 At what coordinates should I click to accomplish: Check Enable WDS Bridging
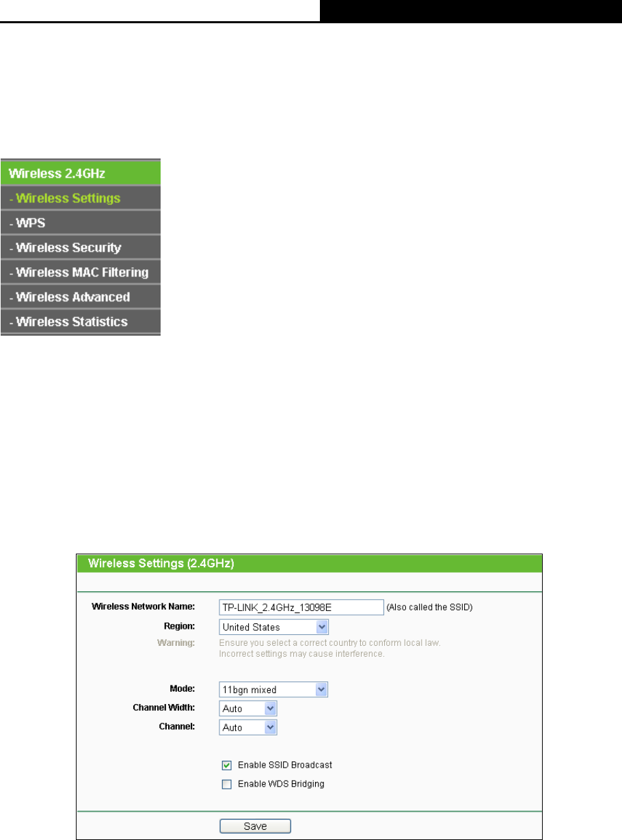[x=227, y=784]
